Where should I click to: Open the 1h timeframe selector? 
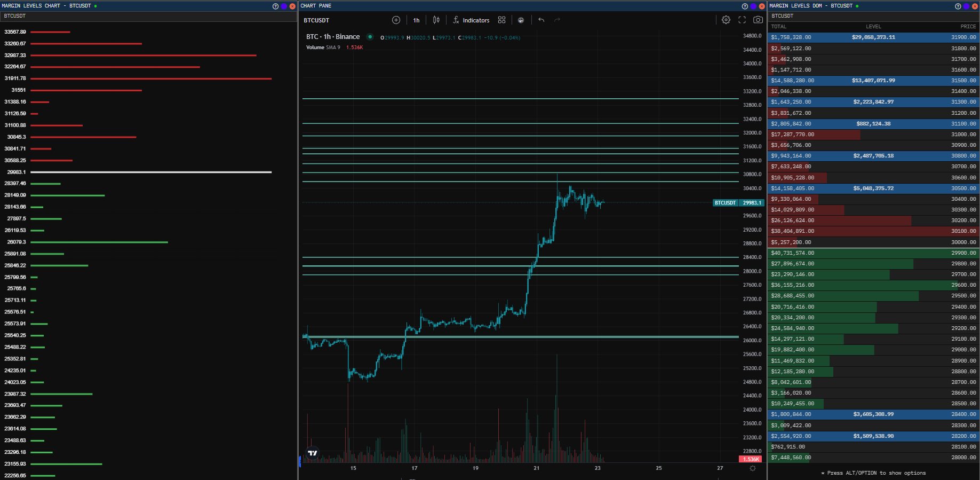[416, 20]
